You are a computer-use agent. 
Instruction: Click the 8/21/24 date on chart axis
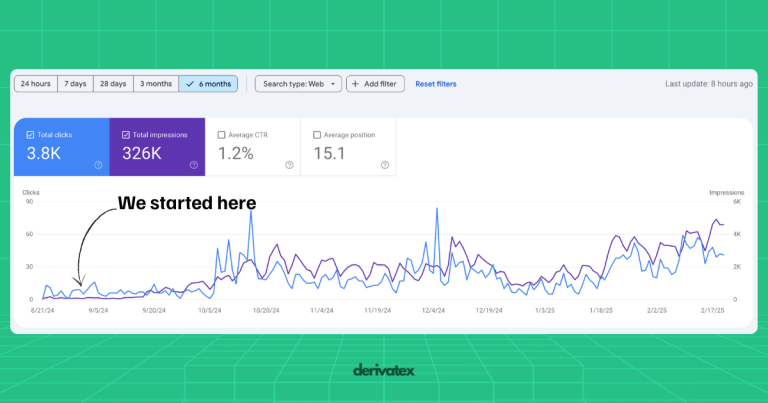pyautogui.click(x=43, y=310)
